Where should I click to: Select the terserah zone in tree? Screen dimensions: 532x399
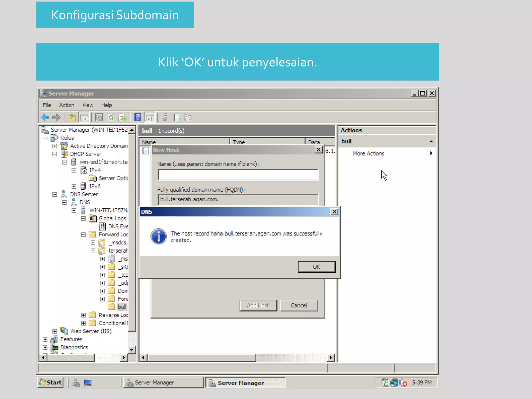pyautogui.click(x=118, y=251)
